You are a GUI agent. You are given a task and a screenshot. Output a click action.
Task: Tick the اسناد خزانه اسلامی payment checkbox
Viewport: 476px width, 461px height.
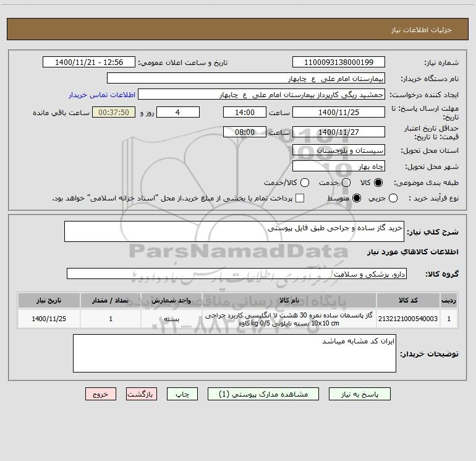pyautogui.click(x=300, y=198)
